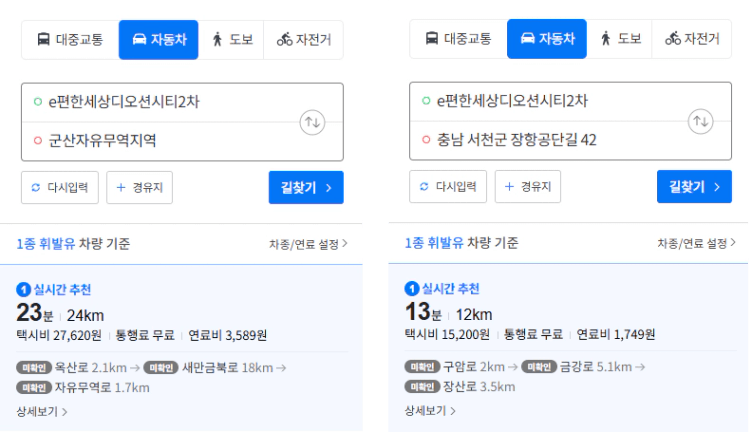Expand 상세보기 for the 23분 route
Screen dimensions: 752x432
[42, 411]
